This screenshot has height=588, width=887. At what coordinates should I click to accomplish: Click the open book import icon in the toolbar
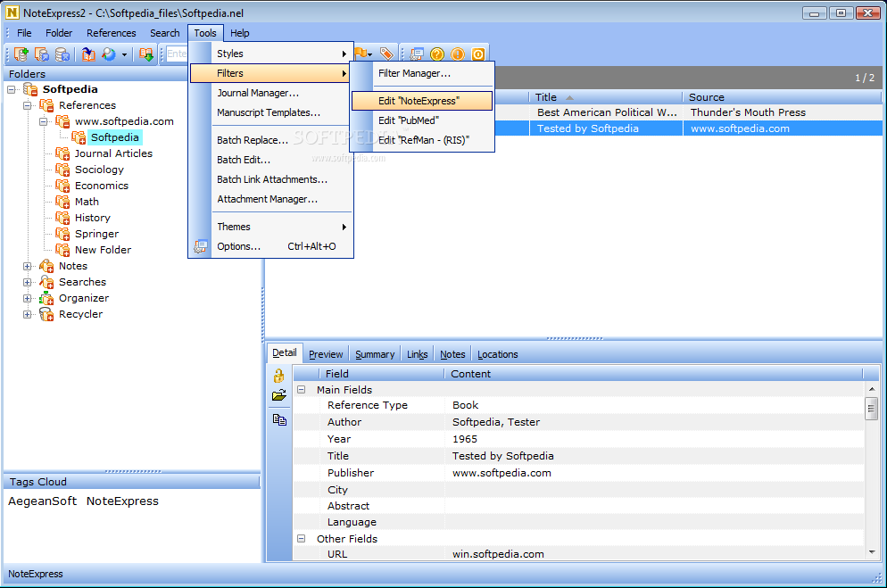(88, 54)
